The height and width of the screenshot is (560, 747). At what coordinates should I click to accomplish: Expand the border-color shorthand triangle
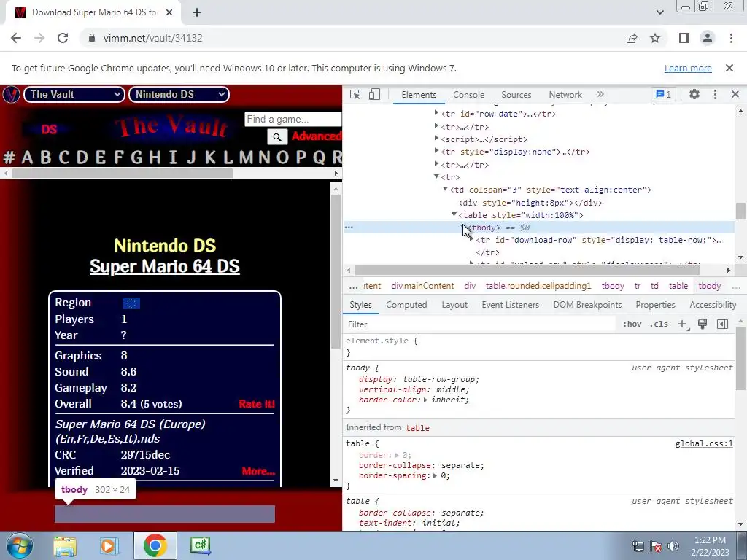tap(425, 400)
